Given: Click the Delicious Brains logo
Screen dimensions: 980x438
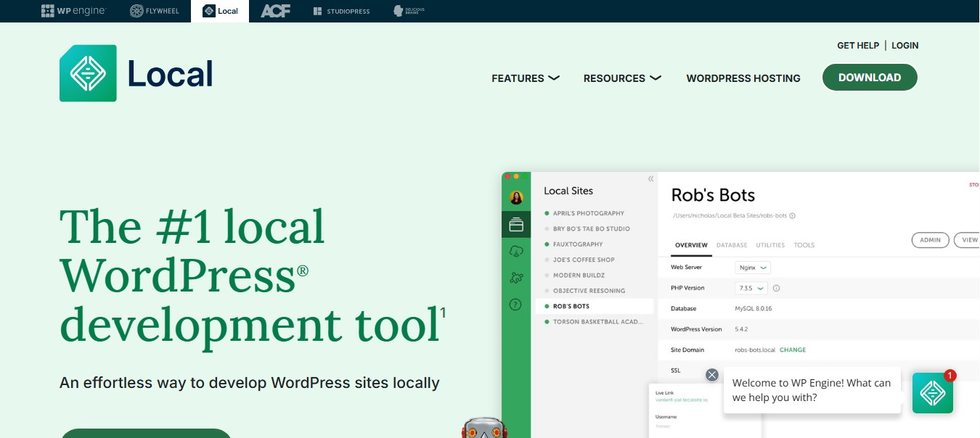Looking at the screenshot, I should click(x=409, y=11).
